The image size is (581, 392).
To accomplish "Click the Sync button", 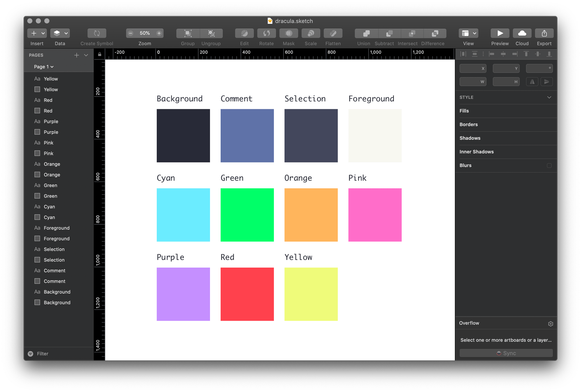I will [x=506, y=353].
